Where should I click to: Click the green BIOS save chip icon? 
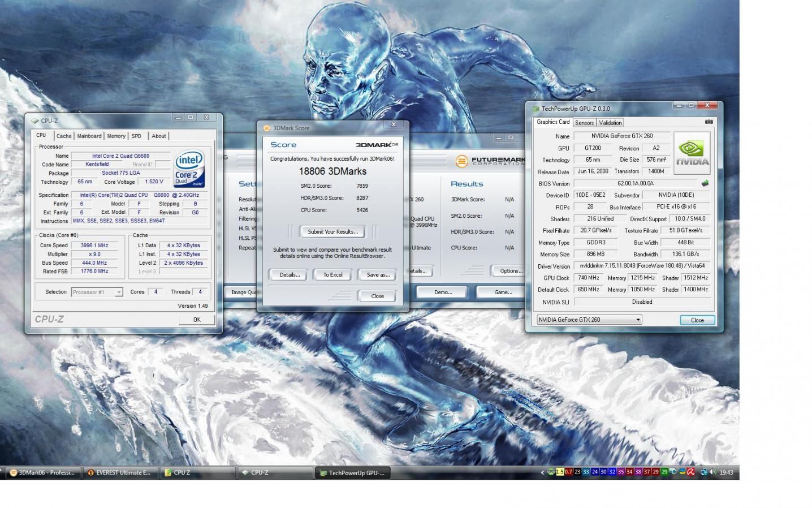tap(705, 183)
